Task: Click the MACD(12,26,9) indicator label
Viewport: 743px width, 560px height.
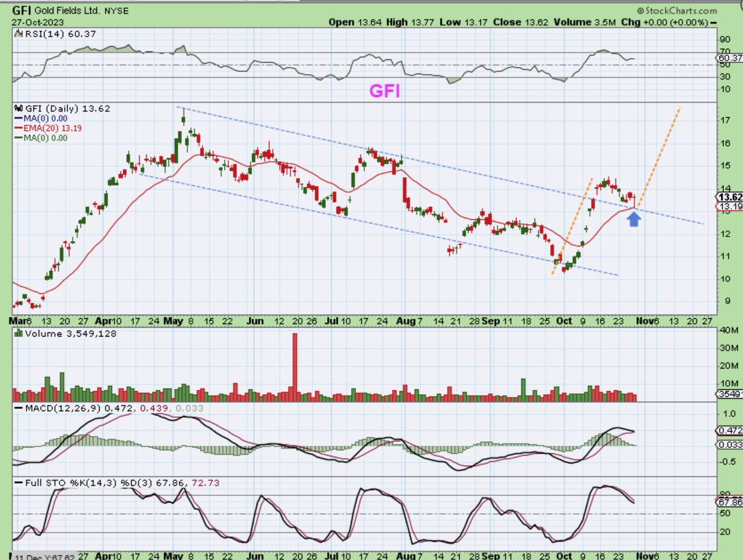Action: (63, 409)
